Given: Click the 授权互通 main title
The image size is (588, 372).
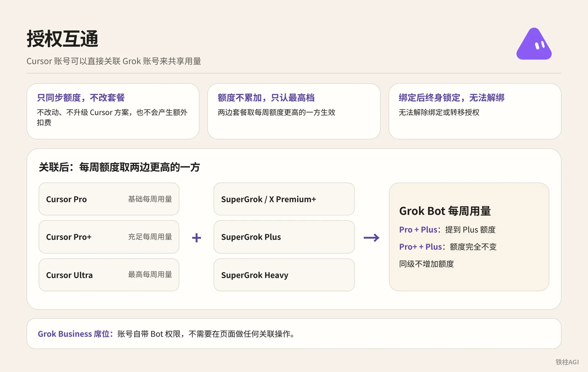Looking at the screenshot, I should point(62,39).
